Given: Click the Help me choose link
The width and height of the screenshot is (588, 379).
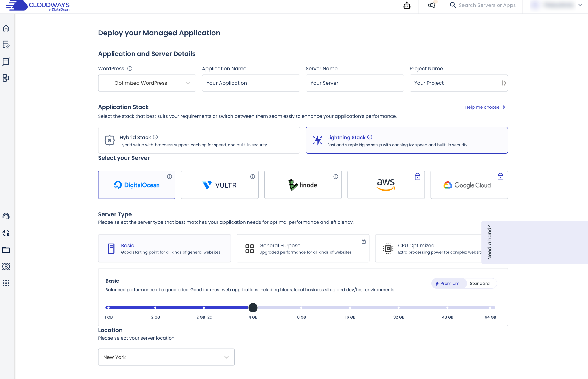Looking at the screenshot, I should (482, 107).
